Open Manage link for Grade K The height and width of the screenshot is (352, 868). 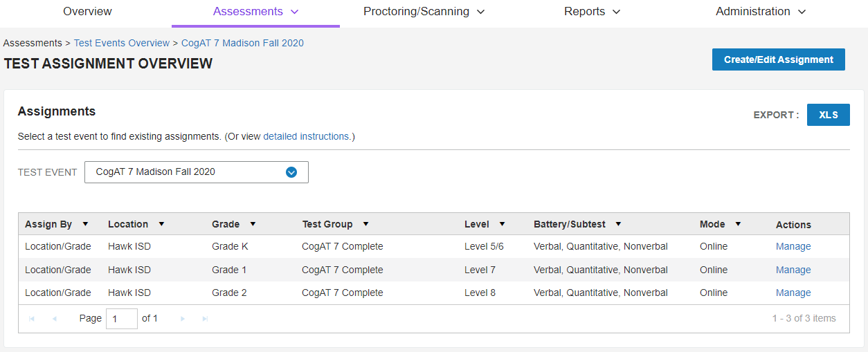click(793, 247)
